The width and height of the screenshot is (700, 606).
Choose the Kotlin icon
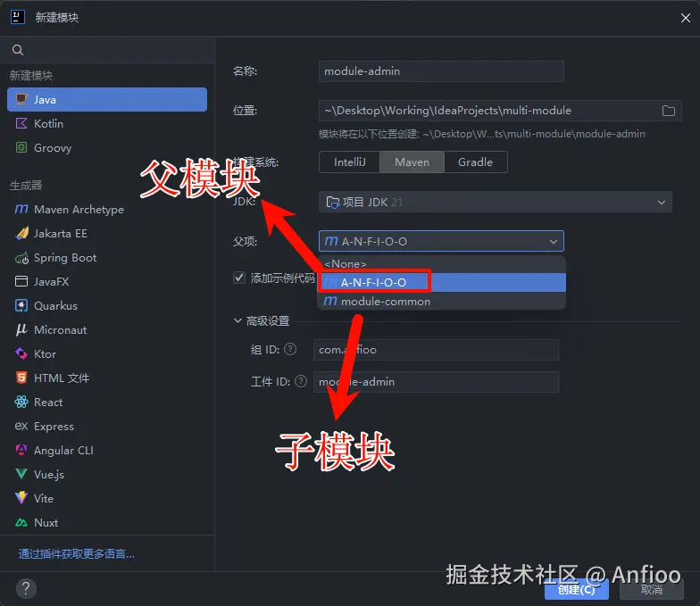click(x=21, y=123)
